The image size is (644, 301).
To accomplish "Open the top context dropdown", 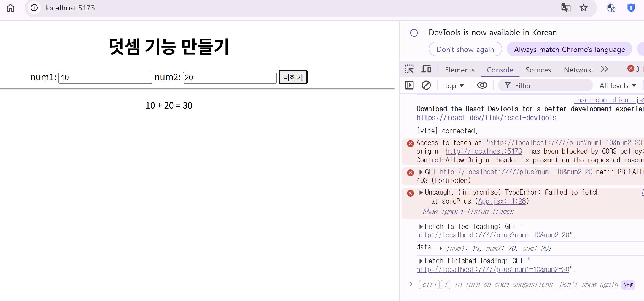I will click(454, 86).
